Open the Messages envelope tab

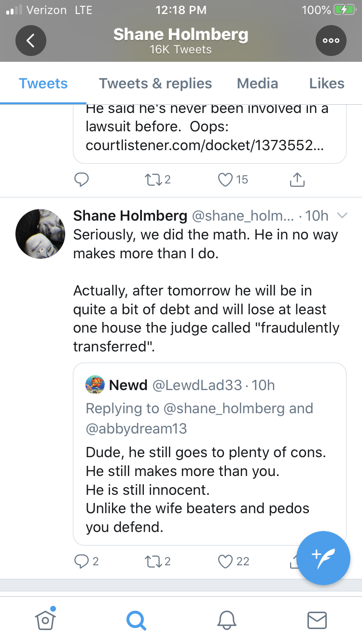(317, 620)
